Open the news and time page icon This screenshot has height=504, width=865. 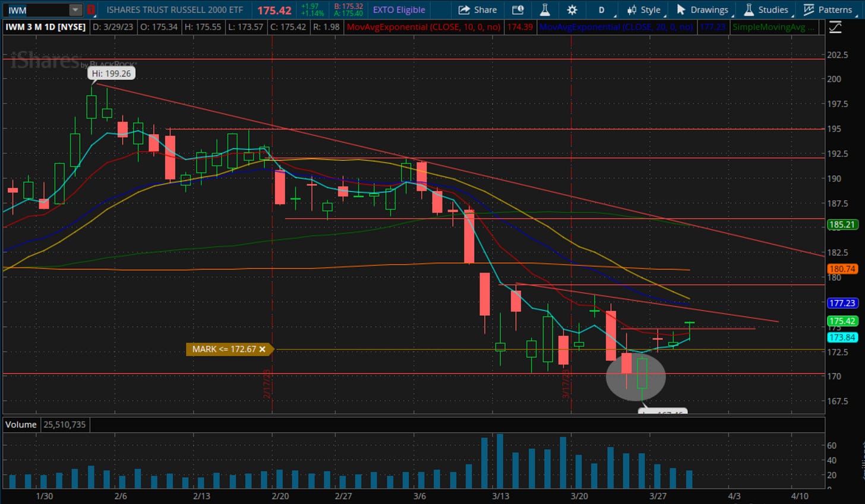518,10
